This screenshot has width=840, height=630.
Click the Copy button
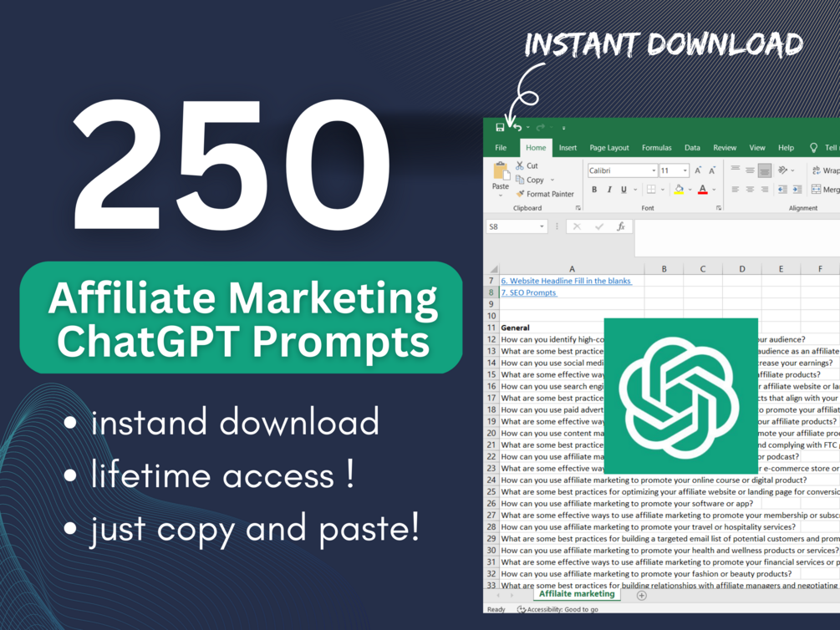click(x=531, y=180)
